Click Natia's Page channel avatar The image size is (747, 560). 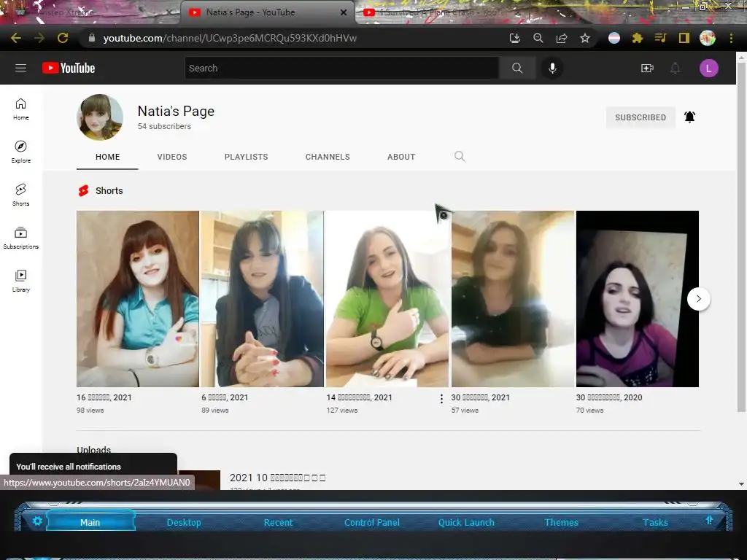[x=99, y=117]
